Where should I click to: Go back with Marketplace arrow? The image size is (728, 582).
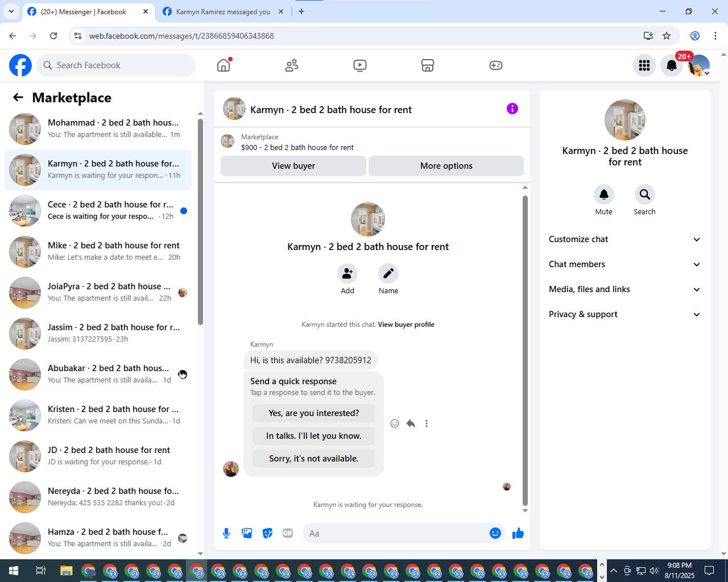(18, 97)
